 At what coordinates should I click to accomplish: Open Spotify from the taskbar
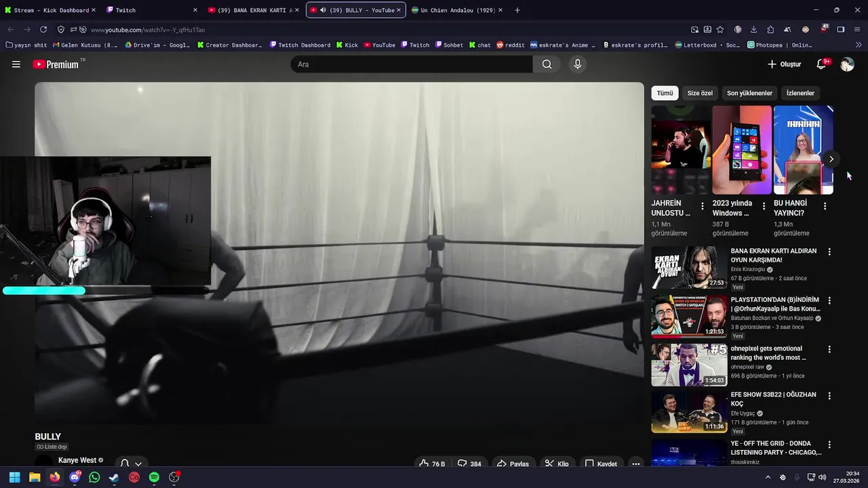click(x=154, y=477)
